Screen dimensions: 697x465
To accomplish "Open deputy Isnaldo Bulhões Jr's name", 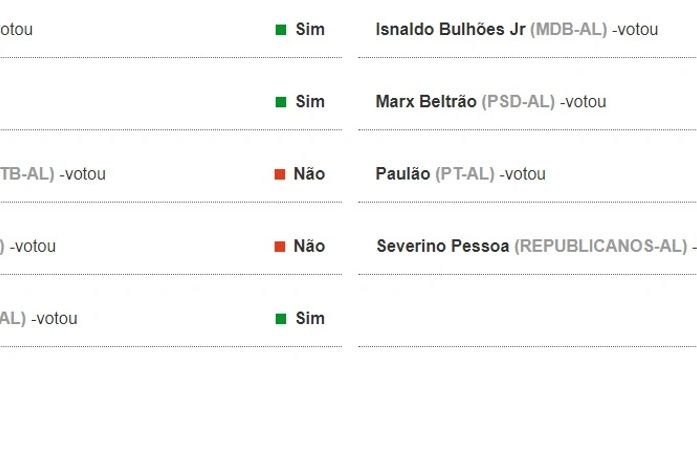I will point(450,30).
